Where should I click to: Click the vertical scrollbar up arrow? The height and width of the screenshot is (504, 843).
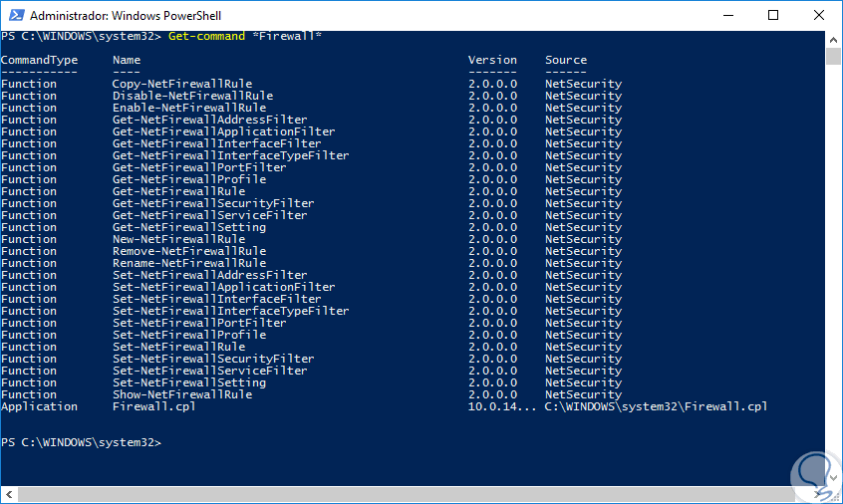click(835, 38)
